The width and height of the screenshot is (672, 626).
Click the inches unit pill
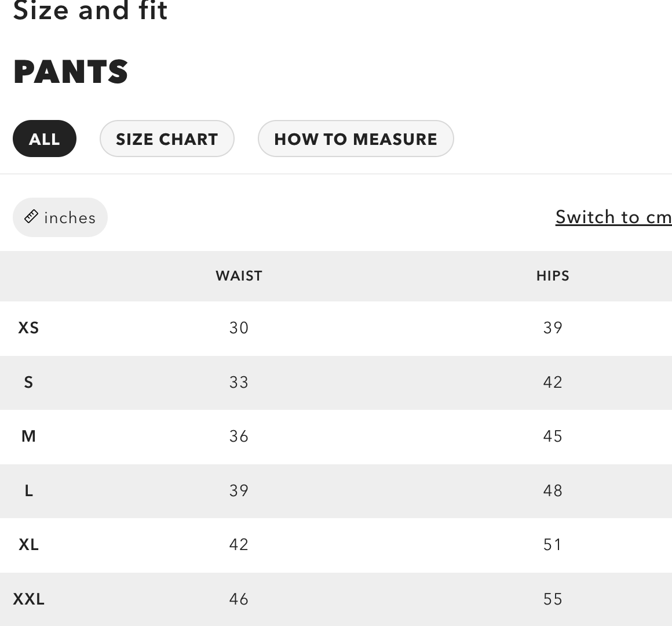(x=60, y=217)
